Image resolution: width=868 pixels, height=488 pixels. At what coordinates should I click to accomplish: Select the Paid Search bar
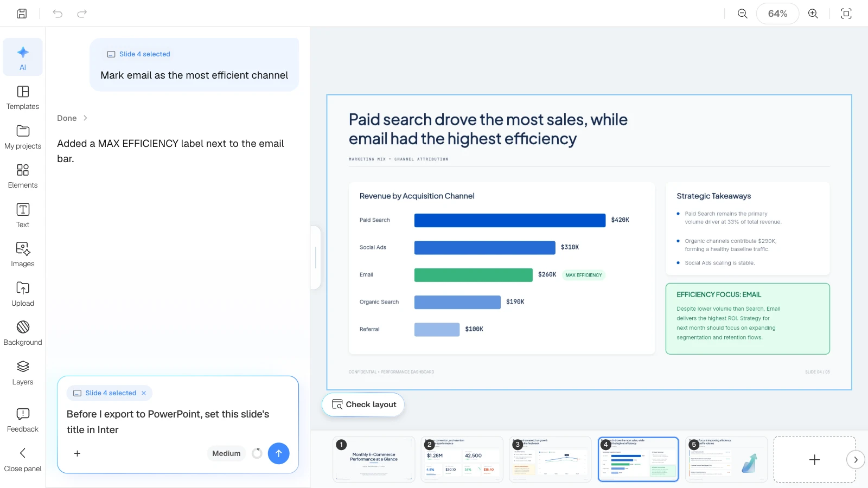click(510, 220)
